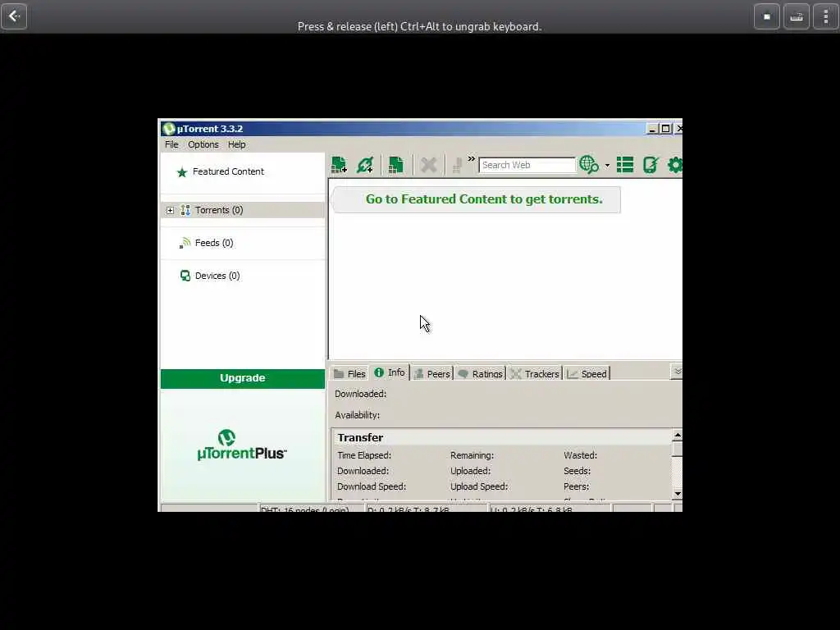Select Featured Content in the sidebar
Screen dimensions: 840x630
[242, 172]
